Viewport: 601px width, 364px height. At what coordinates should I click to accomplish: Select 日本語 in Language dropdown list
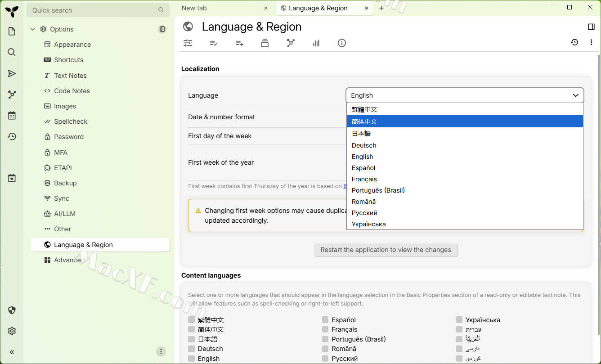(465, 134)
